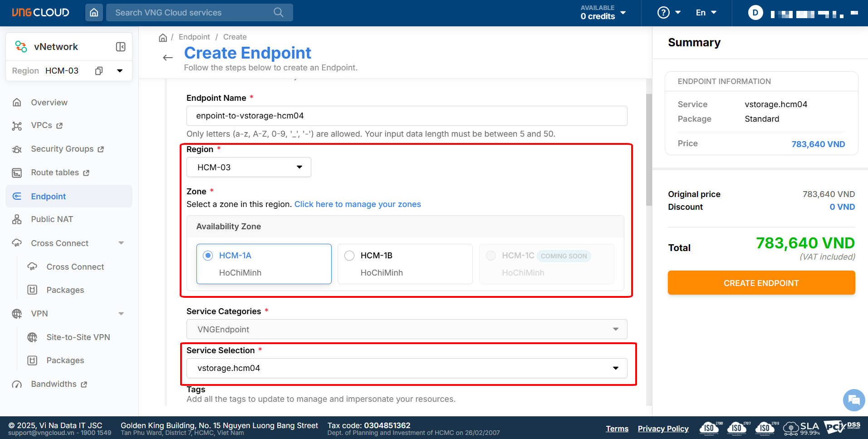The image size is (868, 439).
Task: Click the home icon in top bar
Action: pyautogui.click(x=94, y=13)
